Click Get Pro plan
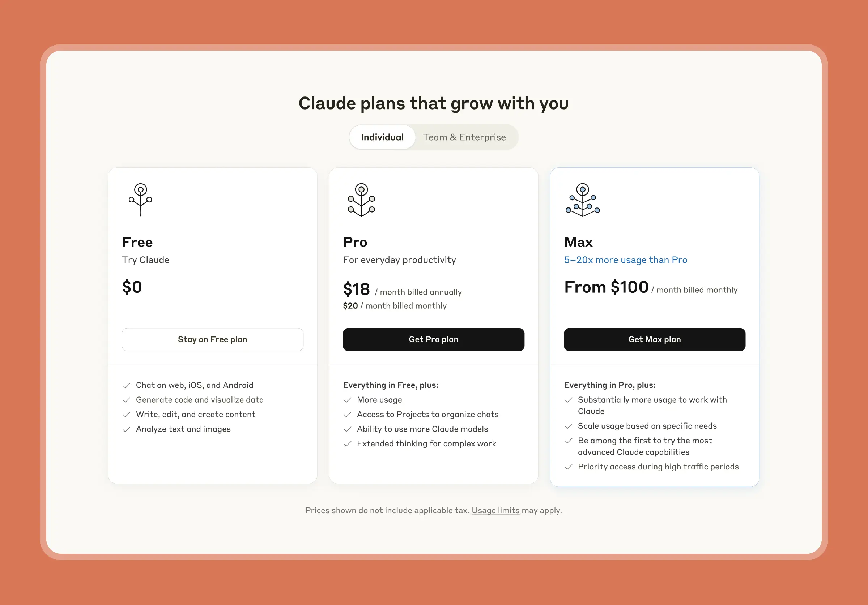Screen dimensions: 868x605 tap(433, 339)
